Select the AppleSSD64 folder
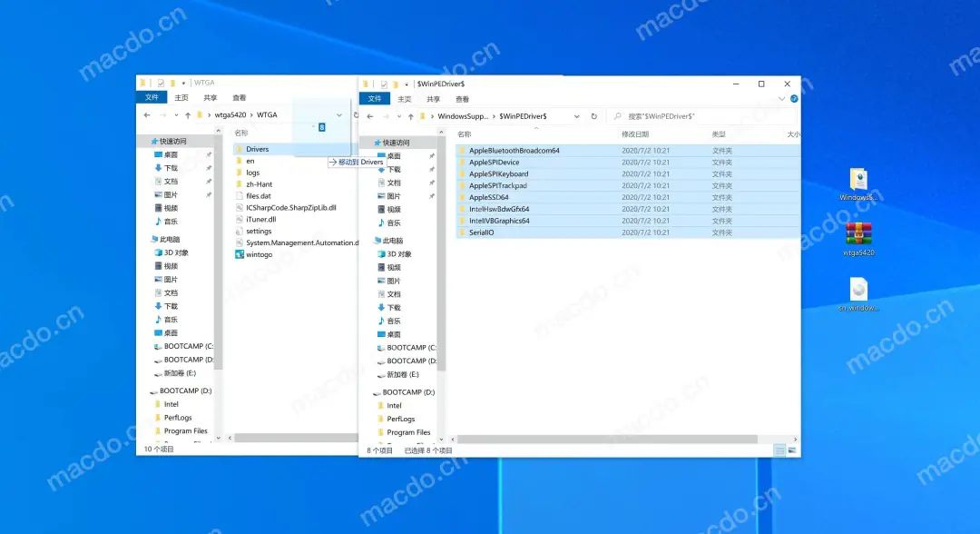Image resolution: width=980 pixels, height=534 pixels. coord(489,197)
